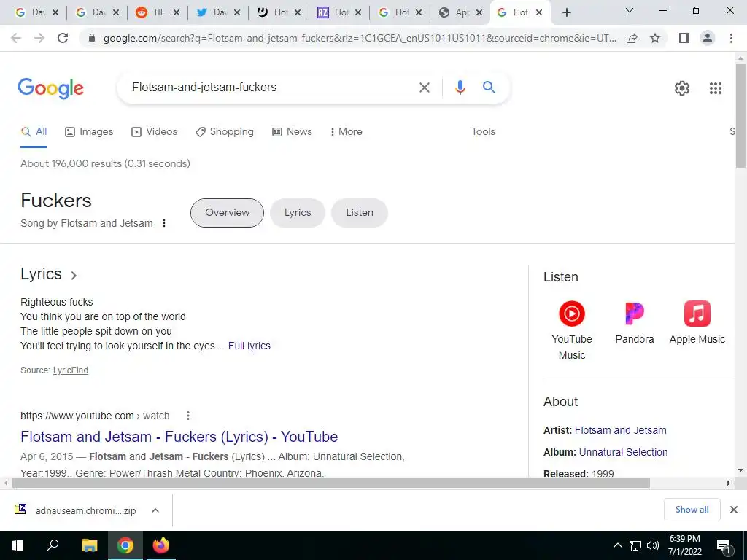747x560 pixels.
Task: Click the vertical page scrollbar
Action: coord(740,115)
